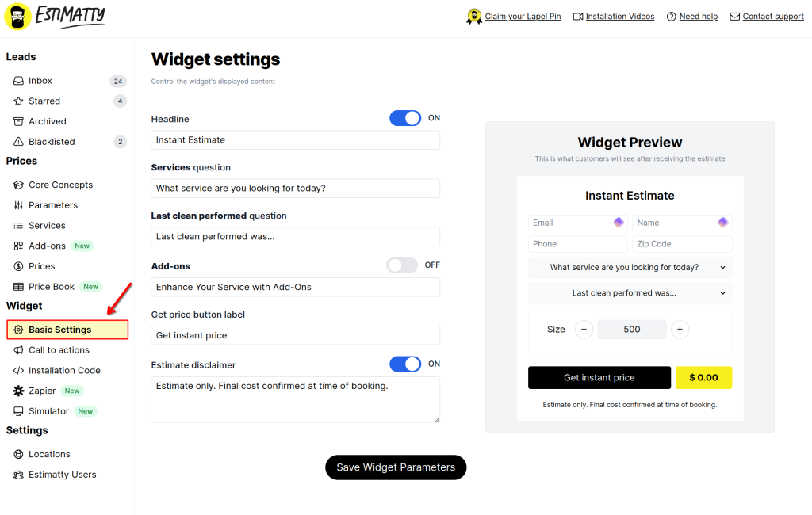Open Archived via its box icon
Screen dimensions: 812x515
point(19,121)
